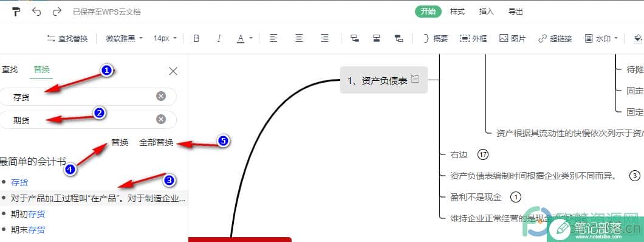Image resolution: width=644 pixels, height=242 pixels.
Task: Undo the last action
Action: click(x=36, y=12)
